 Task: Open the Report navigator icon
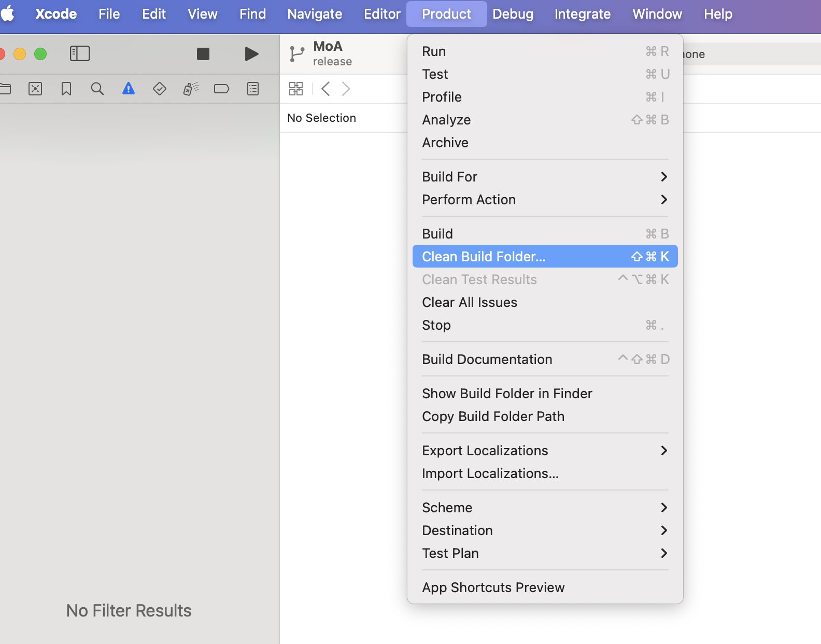pos(253,89)
